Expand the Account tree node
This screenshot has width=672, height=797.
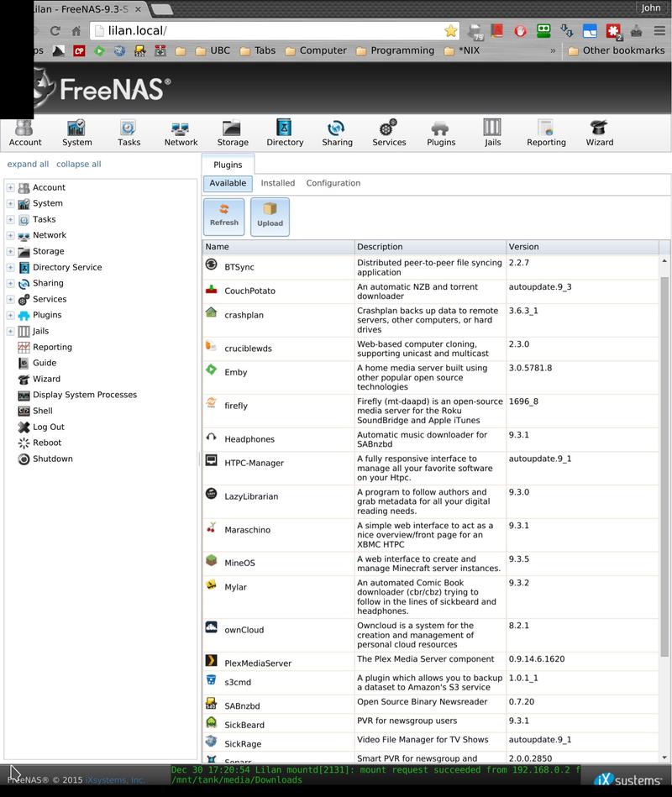click(10, 187)
